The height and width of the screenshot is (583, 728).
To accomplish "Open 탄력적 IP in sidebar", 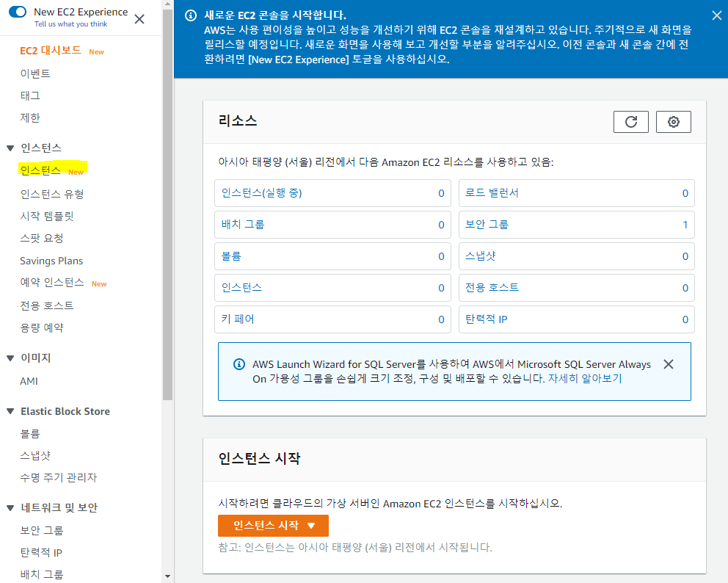I will tap(41, 553).
